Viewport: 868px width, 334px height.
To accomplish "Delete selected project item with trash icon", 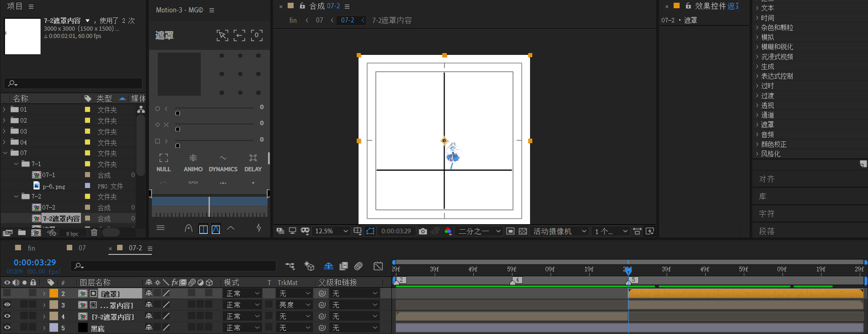I will tap(94, 232).
